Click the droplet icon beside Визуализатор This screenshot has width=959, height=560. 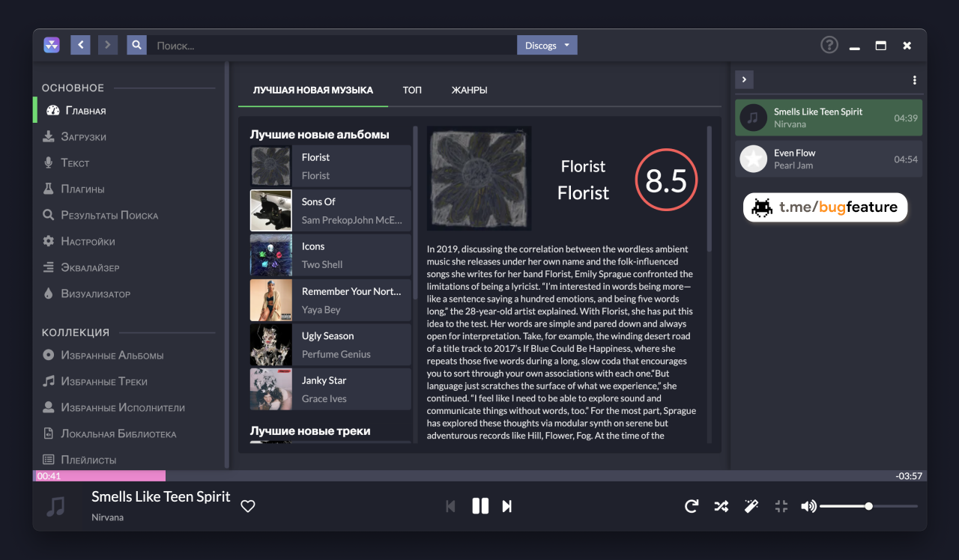click(x=49, y=293)
